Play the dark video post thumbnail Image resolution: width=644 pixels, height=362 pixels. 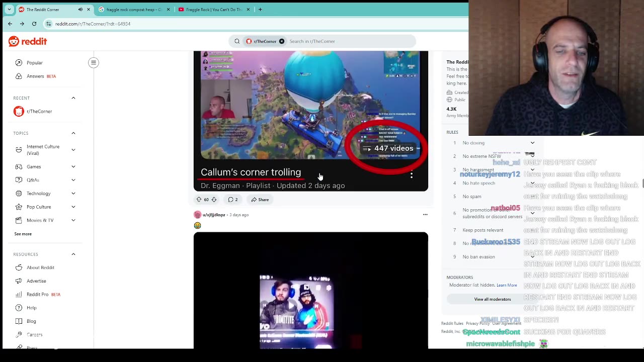pyautogui.click(x=311, y=291)
